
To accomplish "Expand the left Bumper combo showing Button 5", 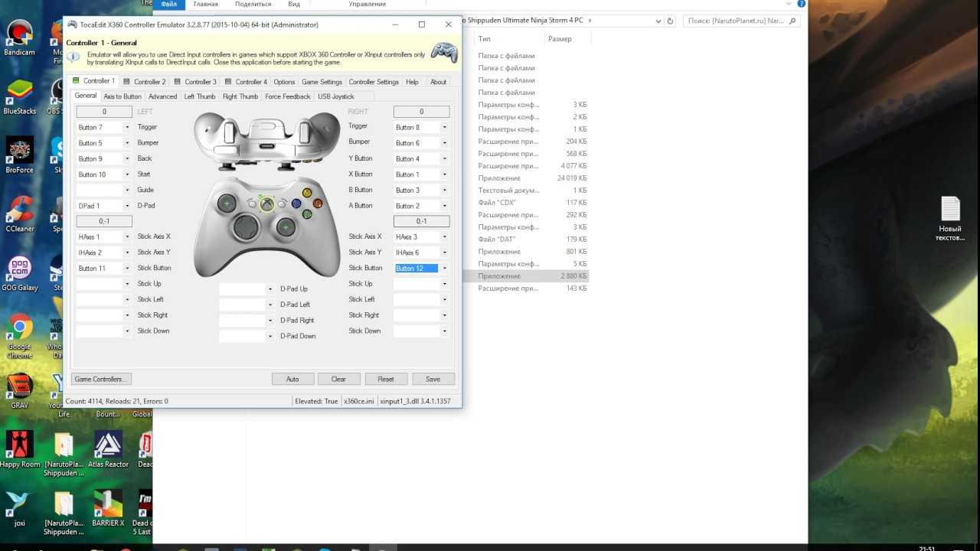I will click(127, 143).
